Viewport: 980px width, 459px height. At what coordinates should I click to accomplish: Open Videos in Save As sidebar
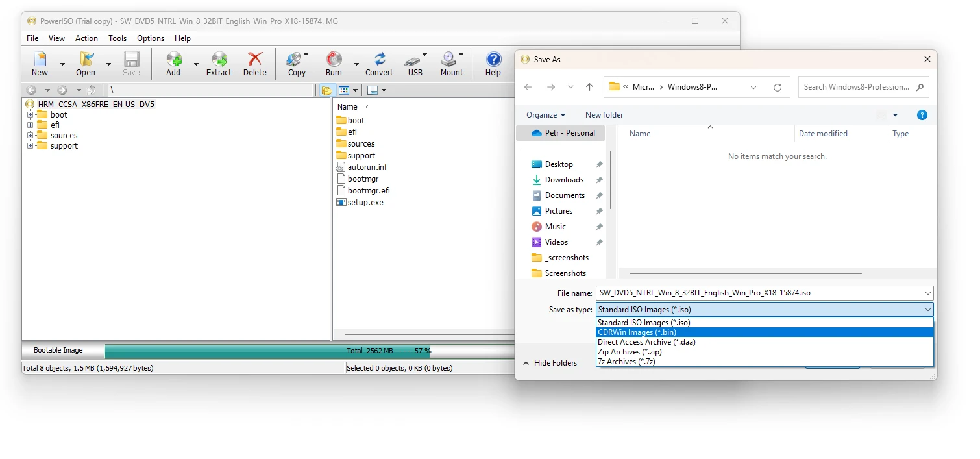556,242
